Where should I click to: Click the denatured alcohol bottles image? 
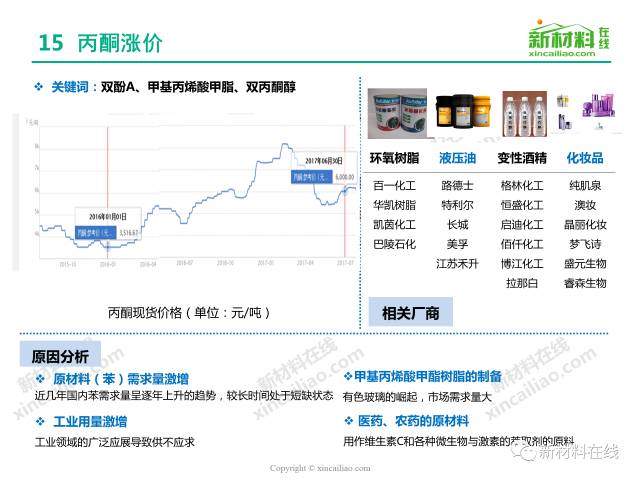click(524, 114)
